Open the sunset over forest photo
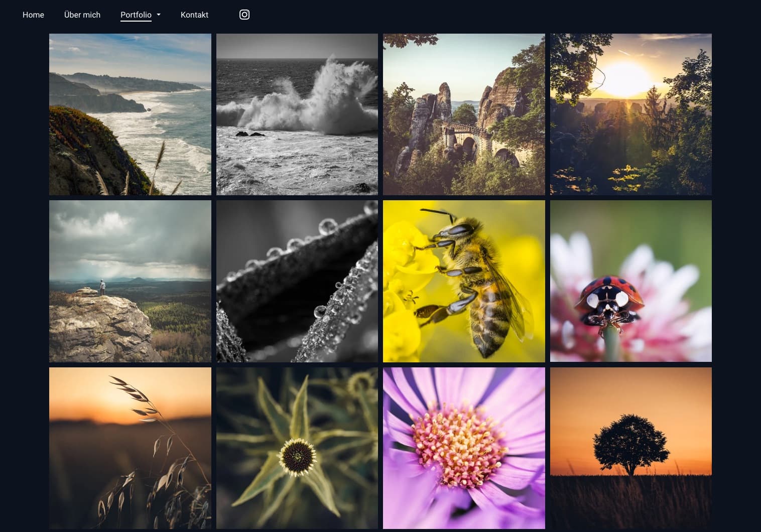 point(631,114)
